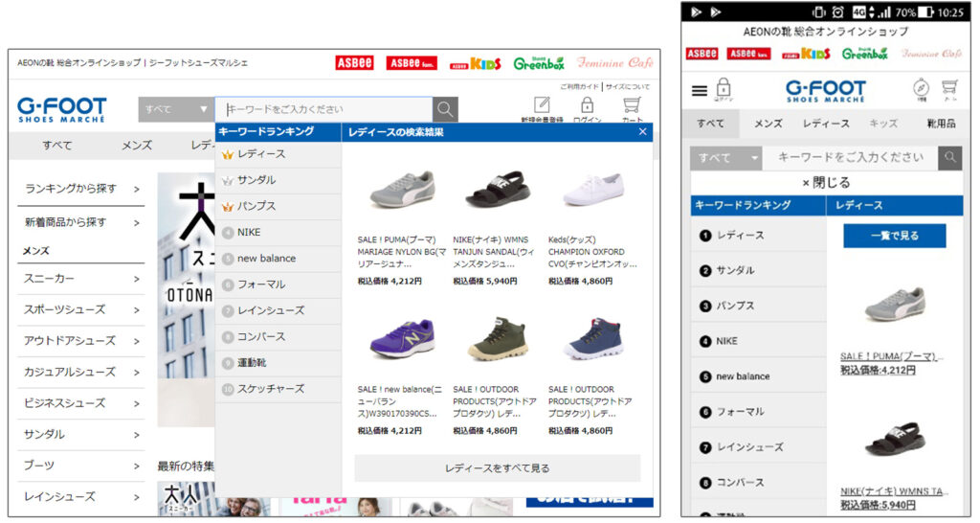980x523 pixels.
Task: Pick new balance in desktop keyword ranking
Action: (278, 259)
